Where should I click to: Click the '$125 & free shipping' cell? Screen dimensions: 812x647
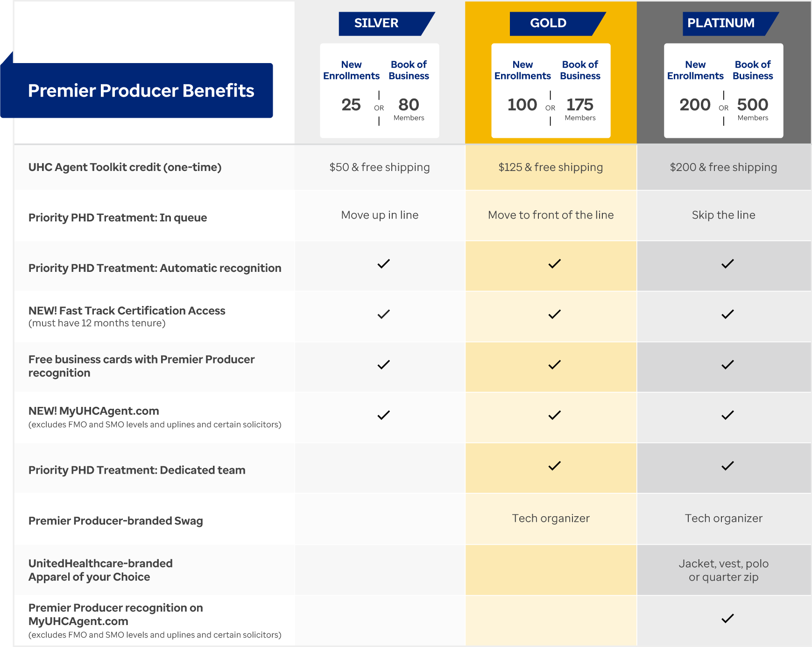[x=551, y=167]
